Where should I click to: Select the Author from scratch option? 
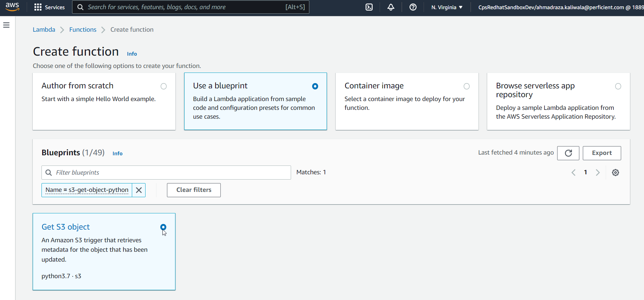(163, 86)
